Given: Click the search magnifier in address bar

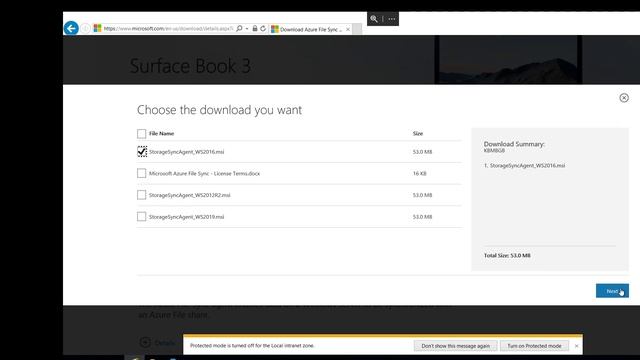Looking at the screenshot, I should (239, 28).
